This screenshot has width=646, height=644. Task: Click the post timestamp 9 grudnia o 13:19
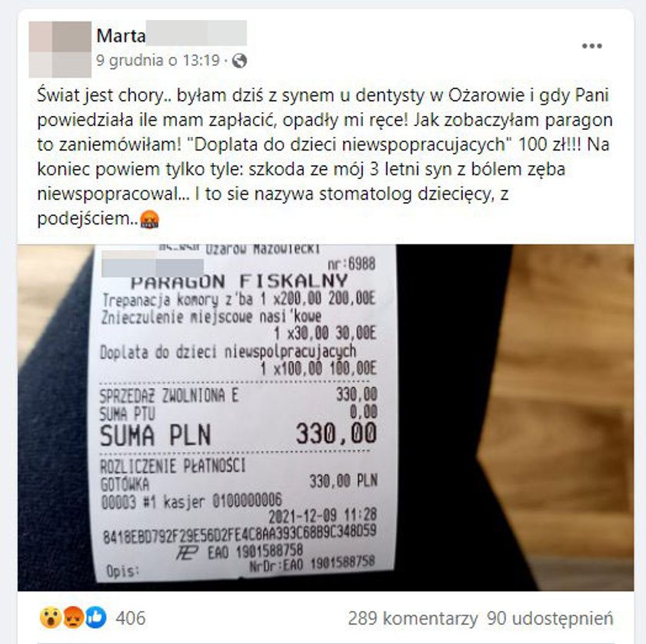pos(158,61)
